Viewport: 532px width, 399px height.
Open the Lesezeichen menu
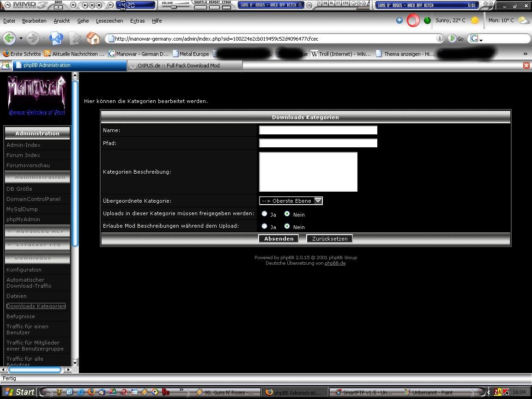109,21
